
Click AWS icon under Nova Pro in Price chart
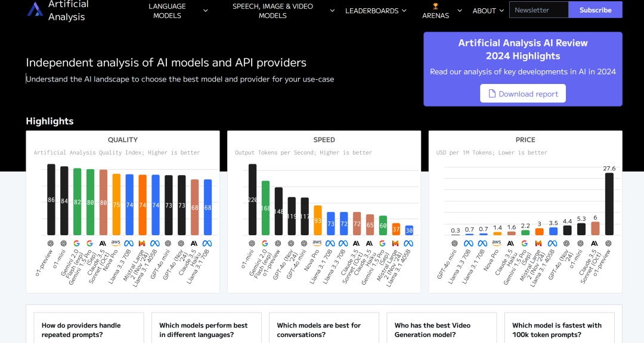tap(497, 243)
